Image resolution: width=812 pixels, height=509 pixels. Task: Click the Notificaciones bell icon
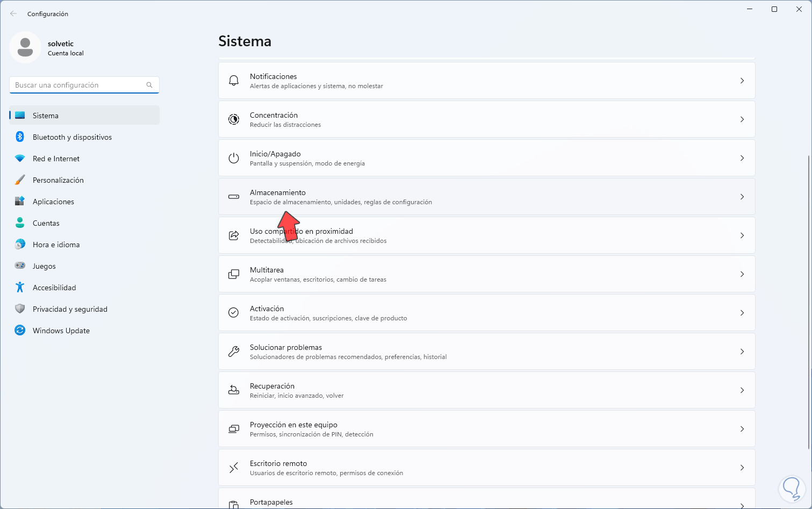tap(234, 81)
